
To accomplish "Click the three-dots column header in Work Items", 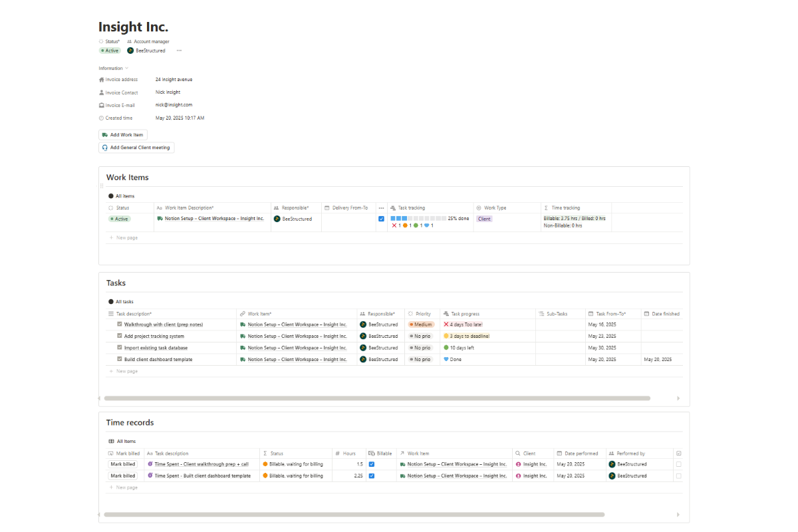I will [x=381, y=208].
